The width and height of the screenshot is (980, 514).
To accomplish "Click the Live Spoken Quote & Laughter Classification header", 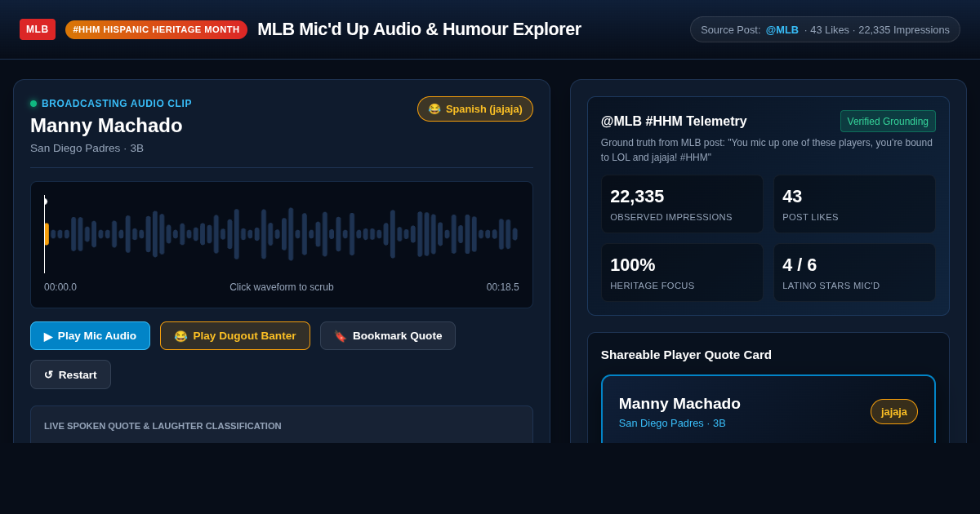I will coord(163,426).
